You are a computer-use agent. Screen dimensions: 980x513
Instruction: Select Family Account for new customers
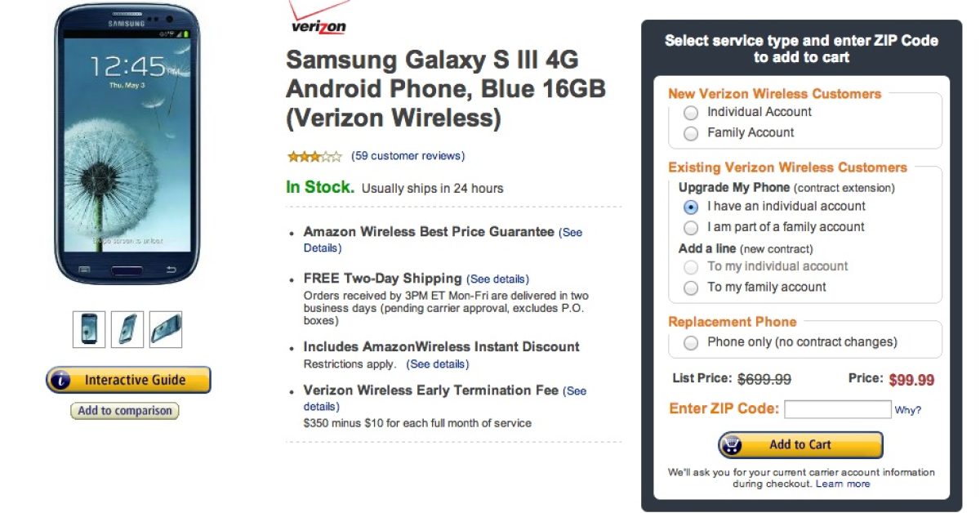pyautogui.click(x=691, y=133)
